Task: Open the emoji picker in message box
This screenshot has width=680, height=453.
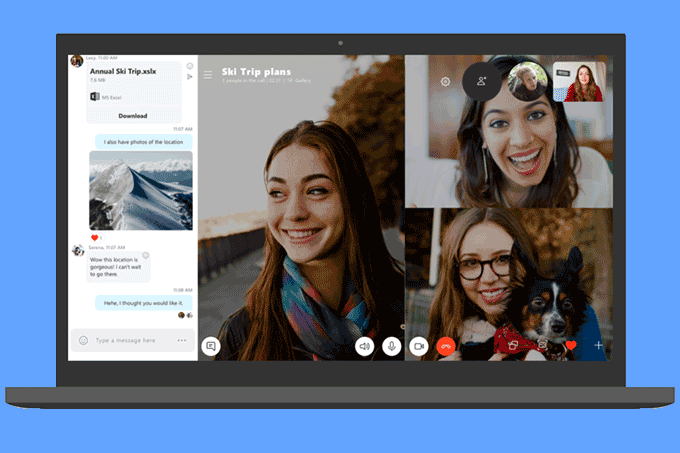Action: [x=82, y=340]
